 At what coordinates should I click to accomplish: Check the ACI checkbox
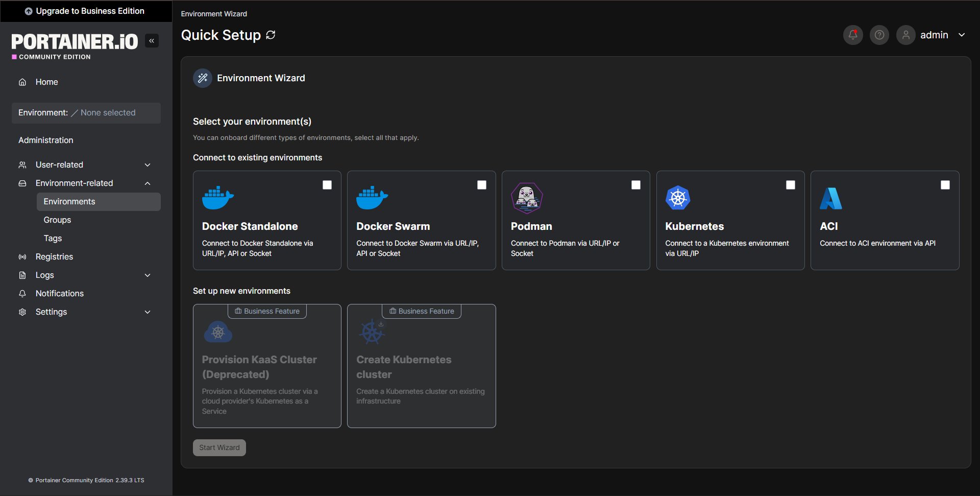click(945, 185)
